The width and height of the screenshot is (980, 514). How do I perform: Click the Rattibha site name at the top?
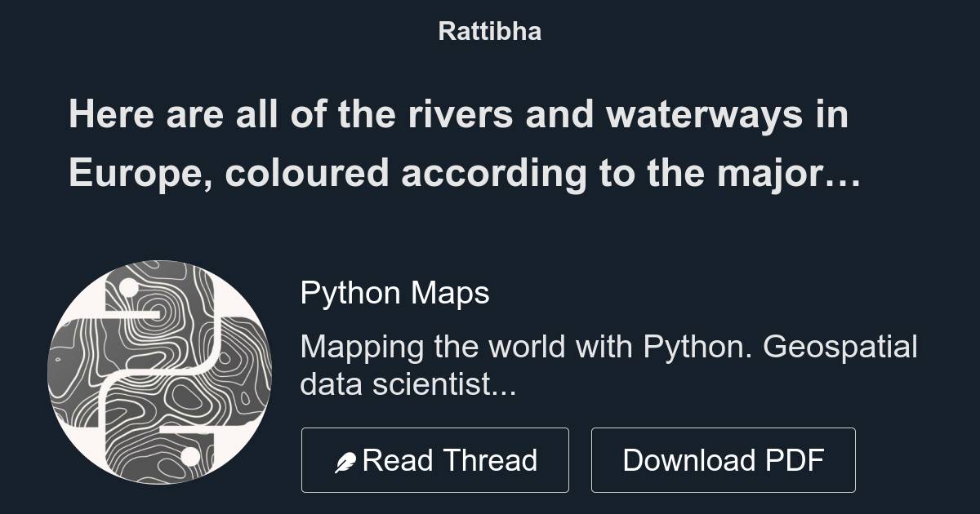pos(489,31)
